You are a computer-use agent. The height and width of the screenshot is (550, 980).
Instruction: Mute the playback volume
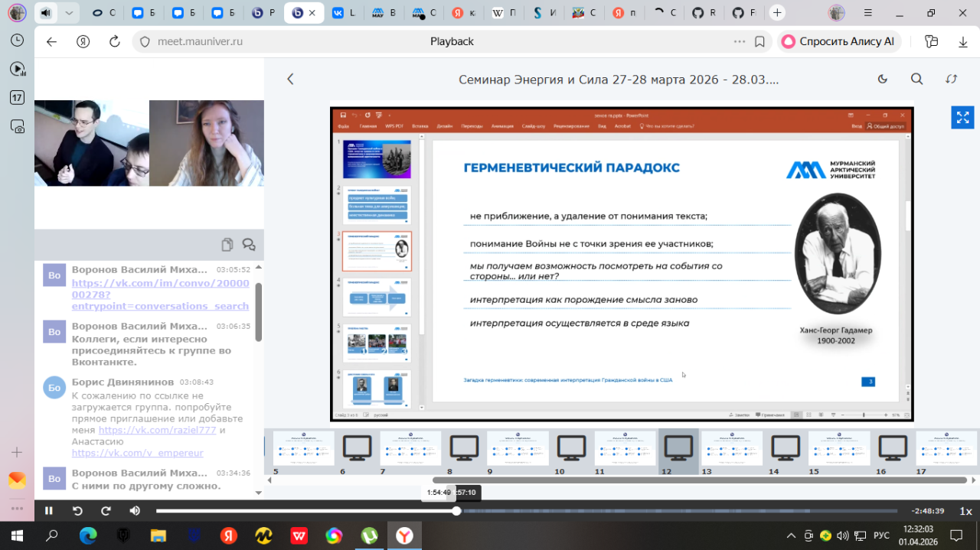135,511
